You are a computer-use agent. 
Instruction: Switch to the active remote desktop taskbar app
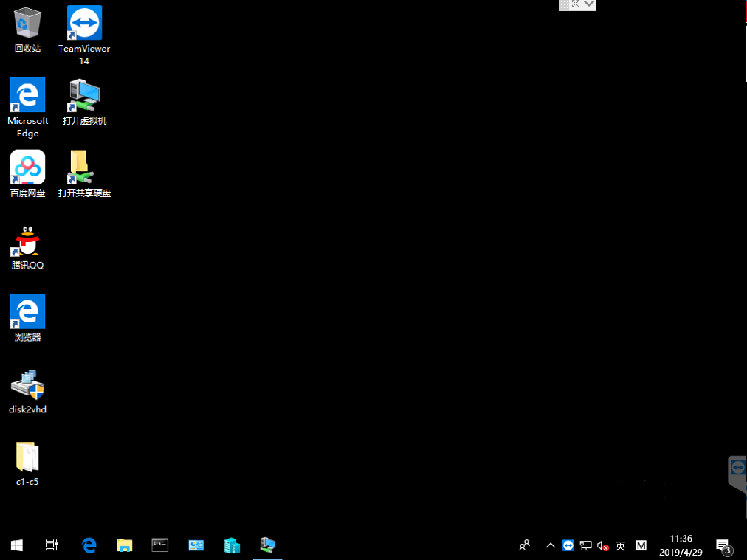[268, 545]
